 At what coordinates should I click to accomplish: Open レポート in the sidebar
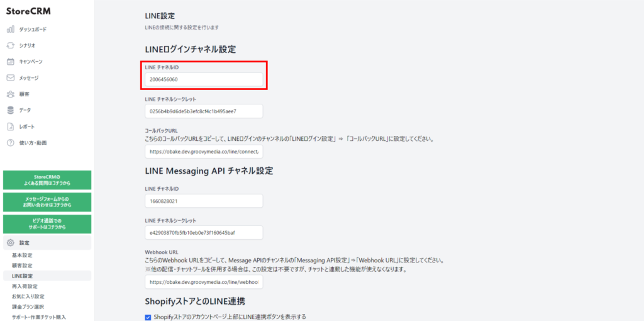tap(27, 127)
